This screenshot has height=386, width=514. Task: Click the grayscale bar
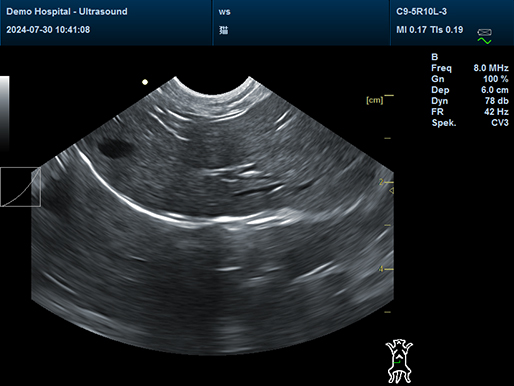pyautogui.click(x=5, y=113)
